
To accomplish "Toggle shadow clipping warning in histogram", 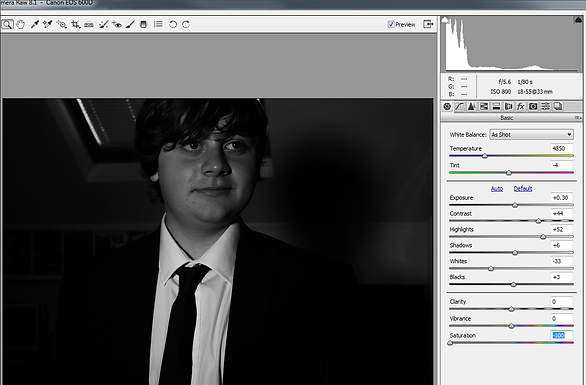I will pos(445,20).
